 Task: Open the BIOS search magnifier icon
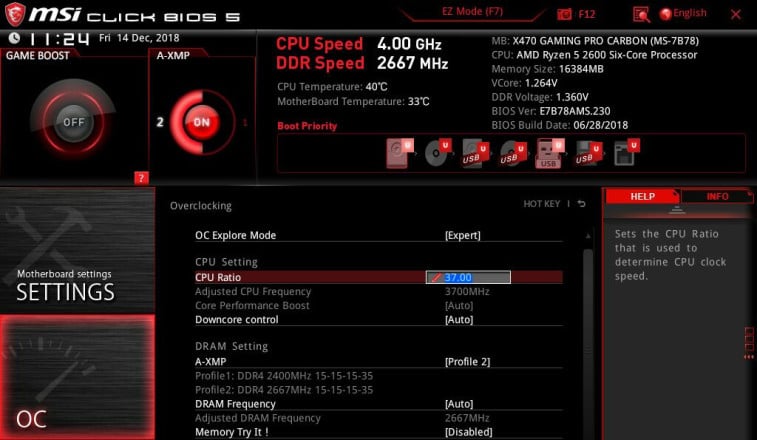tap(641, 14)
